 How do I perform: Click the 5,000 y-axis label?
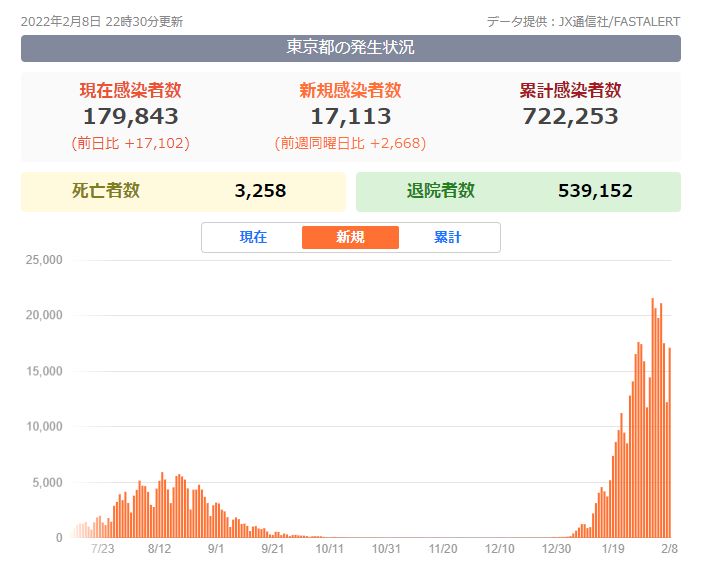pos(47,482)
